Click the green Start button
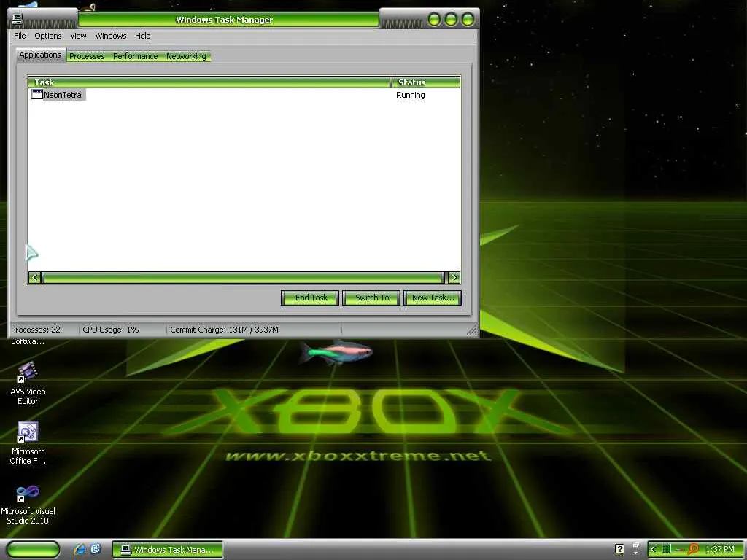The width and height of the screenshot is (747, 560). [33, 549]
